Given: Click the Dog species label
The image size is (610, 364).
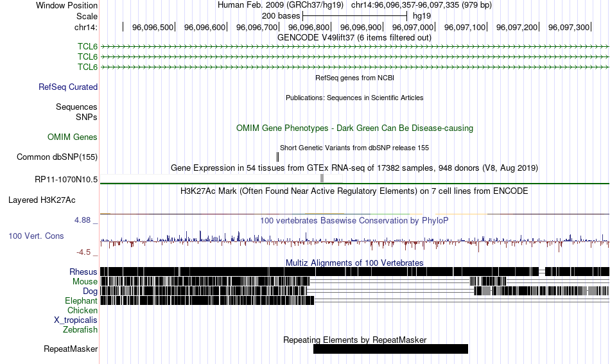Looking at the screenshot, I should (90, 291).
